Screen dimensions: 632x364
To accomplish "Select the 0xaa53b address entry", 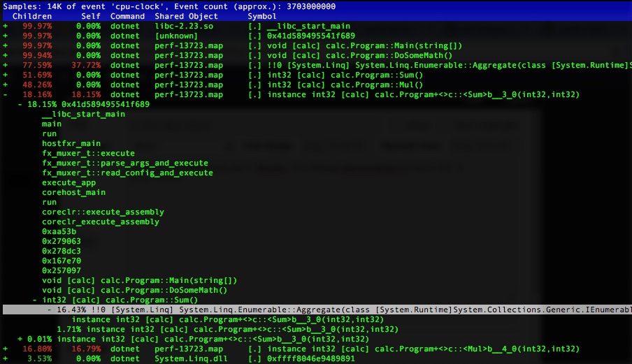I will click(x=59, y=231).
